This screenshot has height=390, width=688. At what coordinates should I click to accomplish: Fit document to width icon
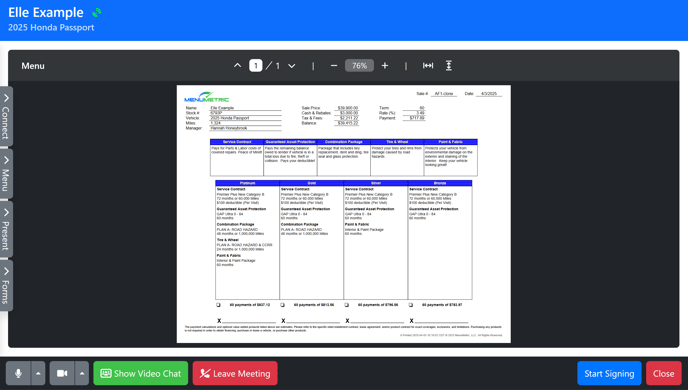coord(428,66)
